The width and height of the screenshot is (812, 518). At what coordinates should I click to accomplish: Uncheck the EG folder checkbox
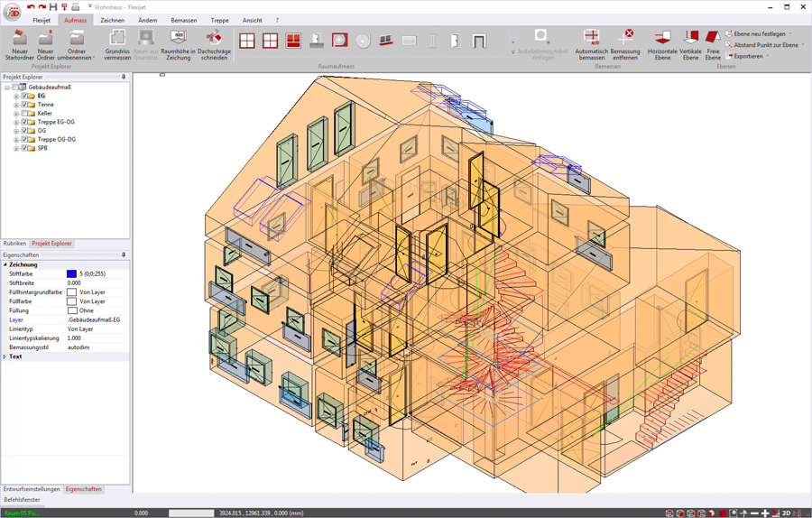coord(24,96)
